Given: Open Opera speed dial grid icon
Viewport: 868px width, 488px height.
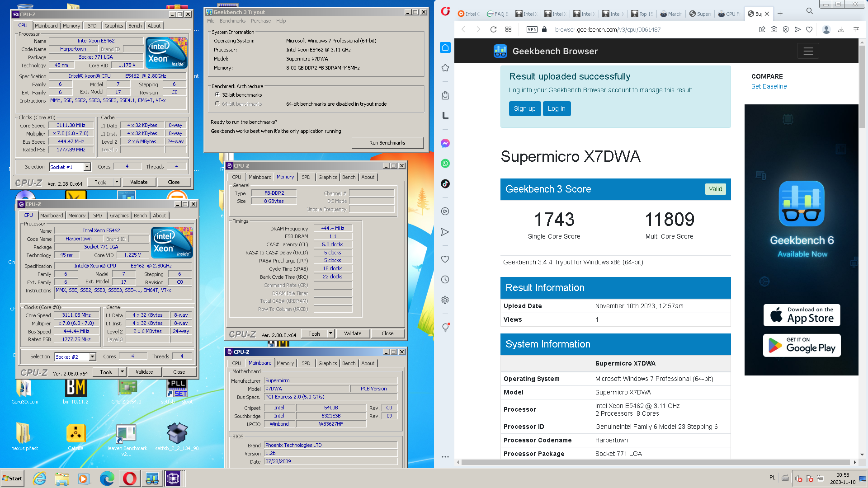Looking at the screenshot, I should click(508, 29).
